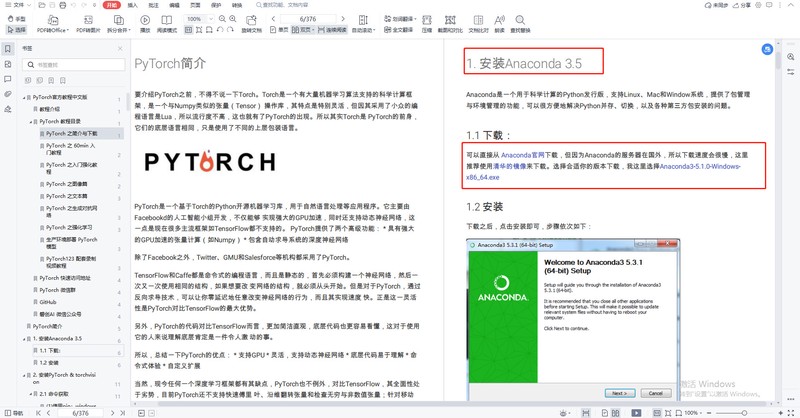Select the 批注 ribbon tab
This screenshot has width=800, height=418.
pyautogui.click(x=153, y=5)
